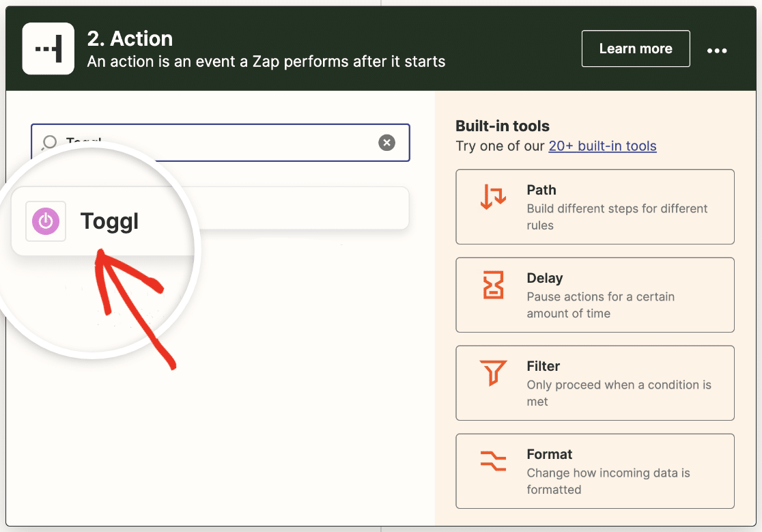This screenshot has width=762, height=532.
Task: Click the Path branching arrows icon
Action: (493, 196)
